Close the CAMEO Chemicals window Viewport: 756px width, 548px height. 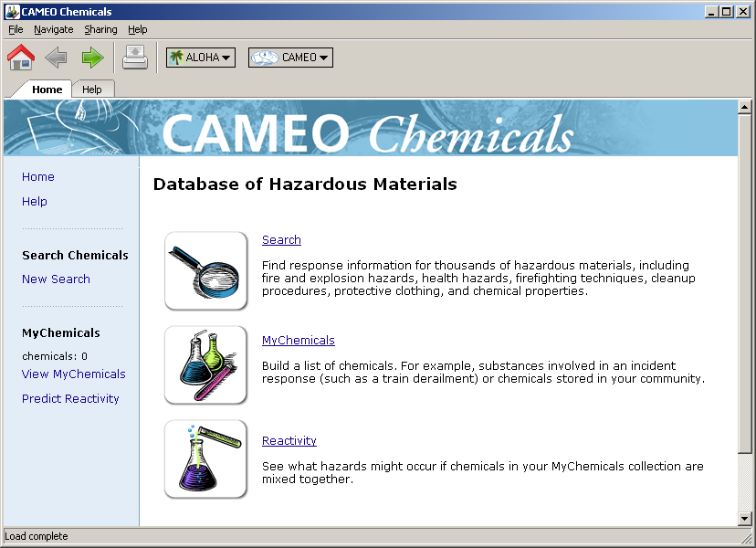(743, 12)
